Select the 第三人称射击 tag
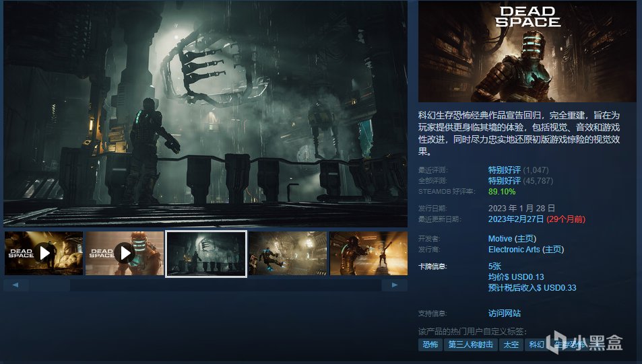 pyautogui.click(x=470, y=344)
